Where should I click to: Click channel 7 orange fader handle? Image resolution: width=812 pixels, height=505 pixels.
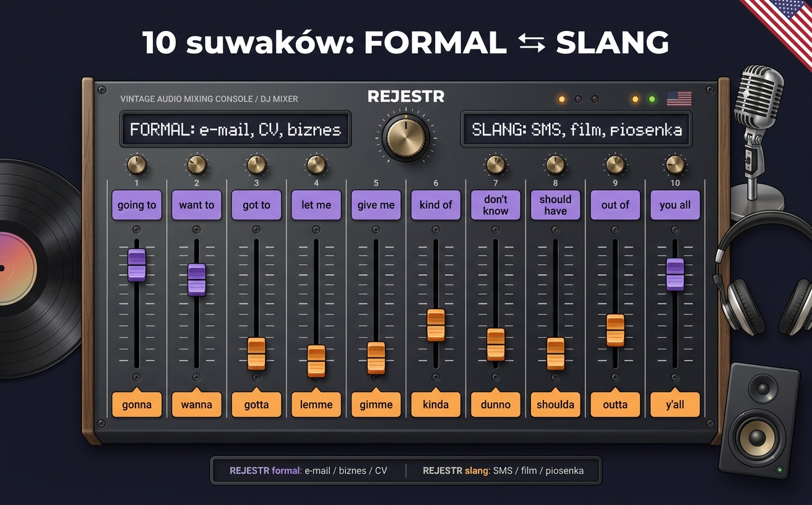(496, 344)
